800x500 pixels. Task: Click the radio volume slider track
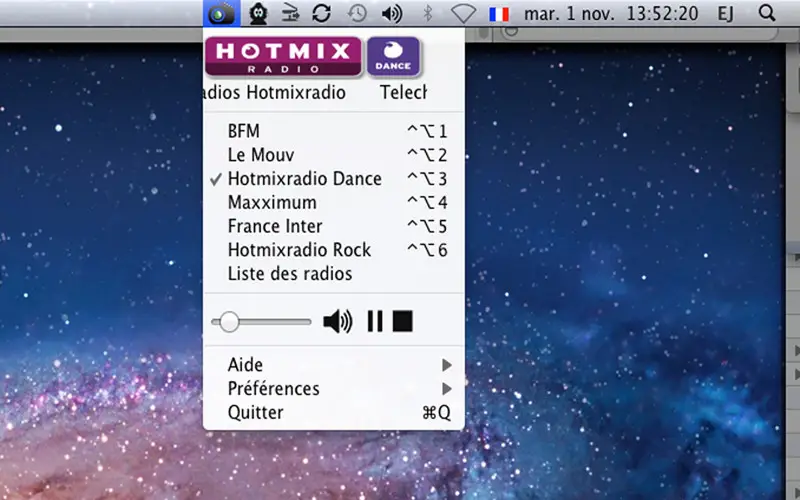261,322
